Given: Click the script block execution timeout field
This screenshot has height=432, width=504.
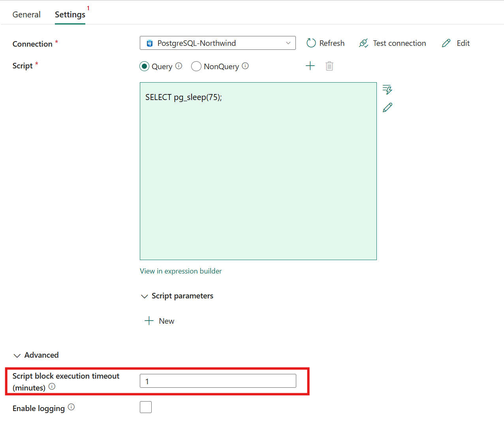Looking at the screenshot, I should (218, 381).
